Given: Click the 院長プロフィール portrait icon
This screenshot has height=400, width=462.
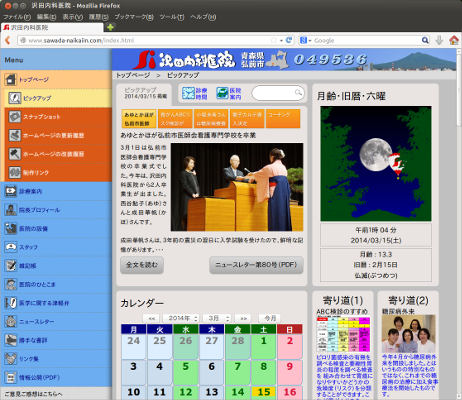Looking at the screenshot, I should click(x=11, y=210).
